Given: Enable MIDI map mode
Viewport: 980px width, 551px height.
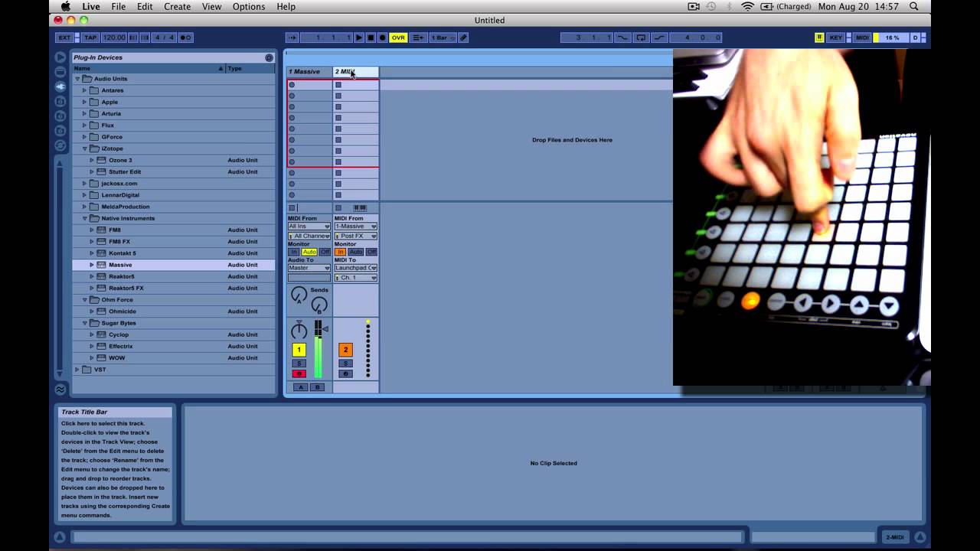Looking at the screenshot, I should tap(862, 37).
